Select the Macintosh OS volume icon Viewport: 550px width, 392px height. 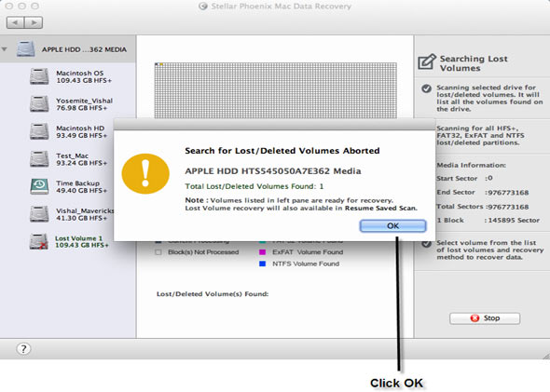pyautogui.click(x=39, y=76)
